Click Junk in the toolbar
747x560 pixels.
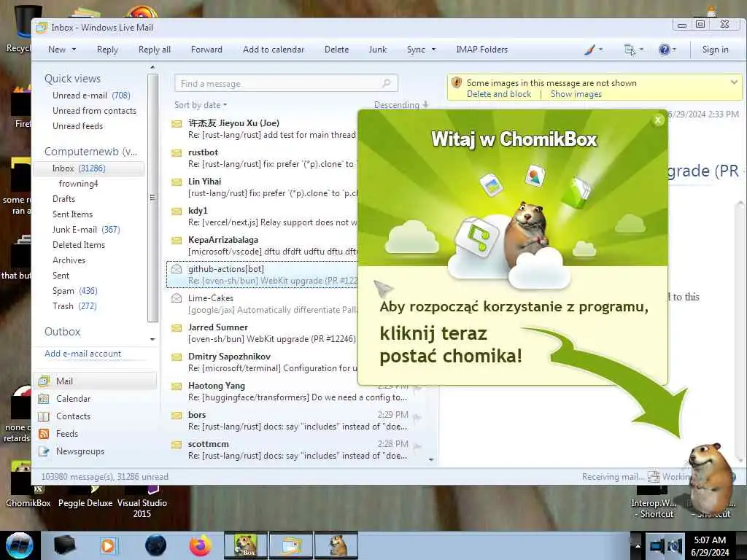pyautogui.click(x=377, y=50)
